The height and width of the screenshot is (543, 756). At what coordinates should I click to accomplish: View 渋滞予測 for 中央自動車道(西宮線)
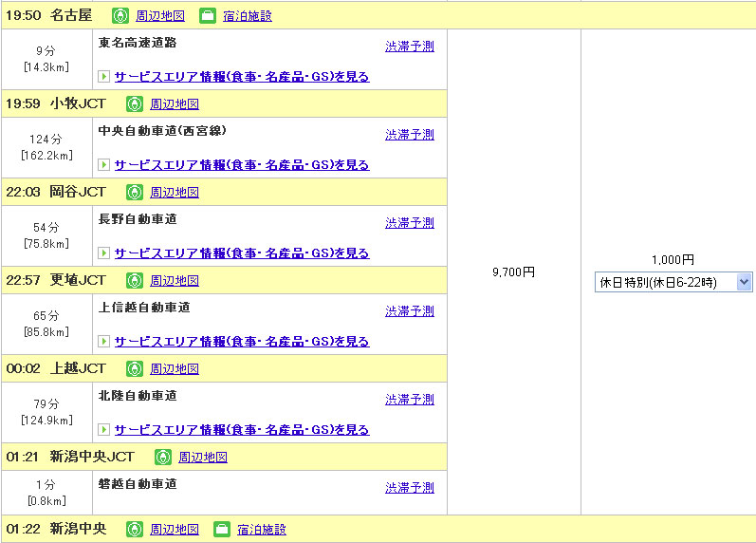click(x=410, y=135)
